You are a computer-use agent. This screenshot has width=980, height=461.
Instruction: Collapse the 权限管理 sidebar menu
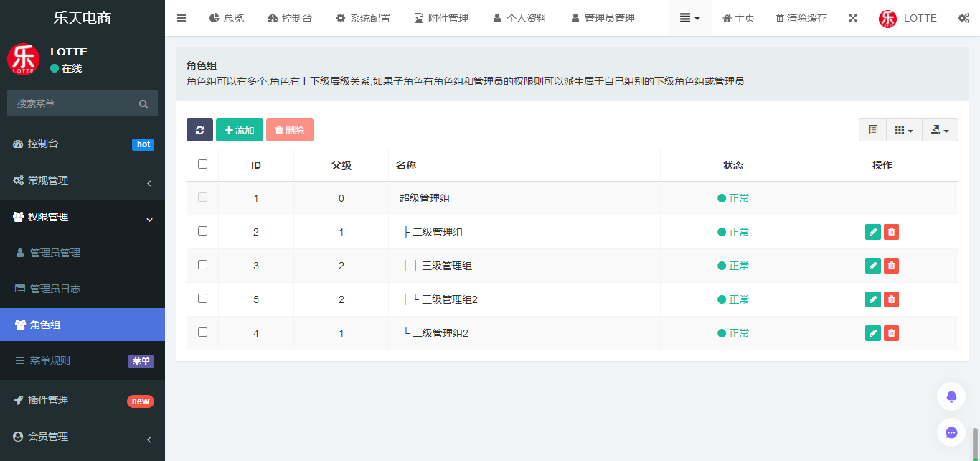83,217
